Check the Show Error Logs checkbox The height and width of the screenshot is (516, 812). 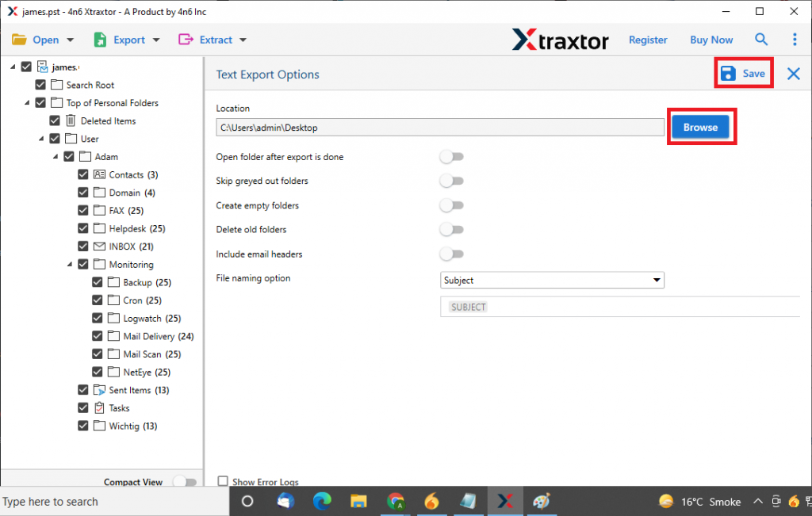point(223,481)
